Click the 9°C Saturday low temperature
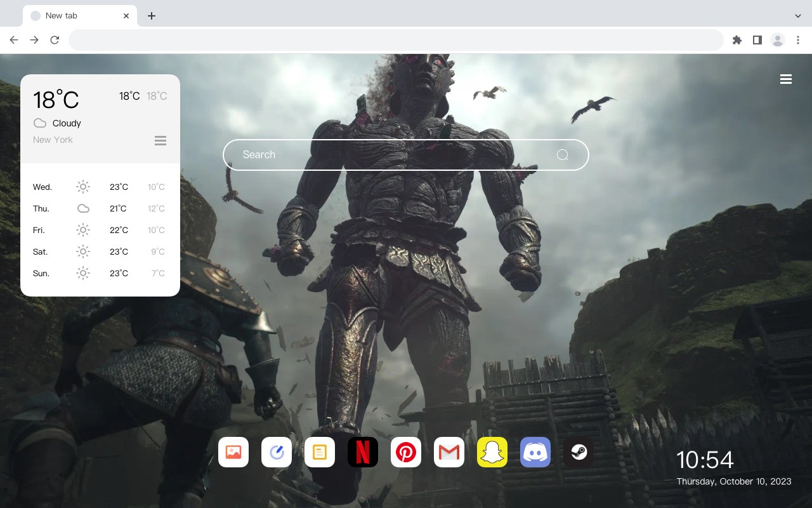 point(158,251)
